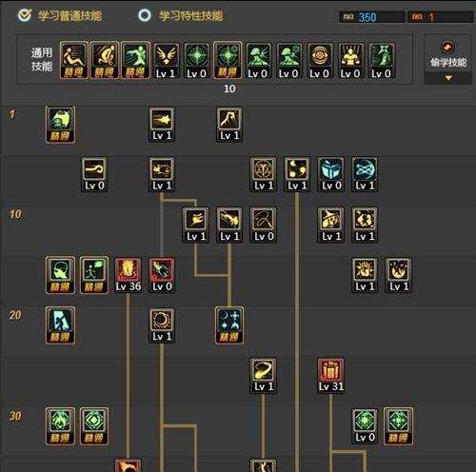Select the winged emblem general skill
This screenshot has height=472, width=476.
[x=166, y=61]
